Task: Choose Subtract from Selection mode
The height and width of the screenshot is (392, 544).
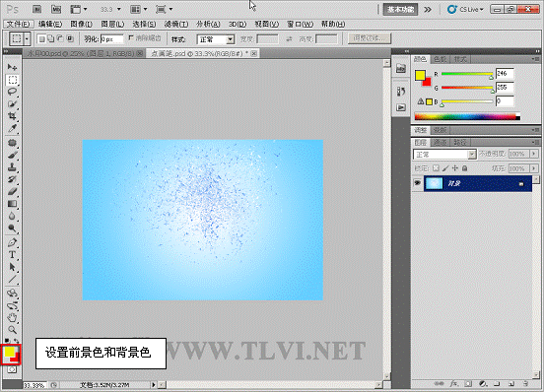Action: (60, 38)
